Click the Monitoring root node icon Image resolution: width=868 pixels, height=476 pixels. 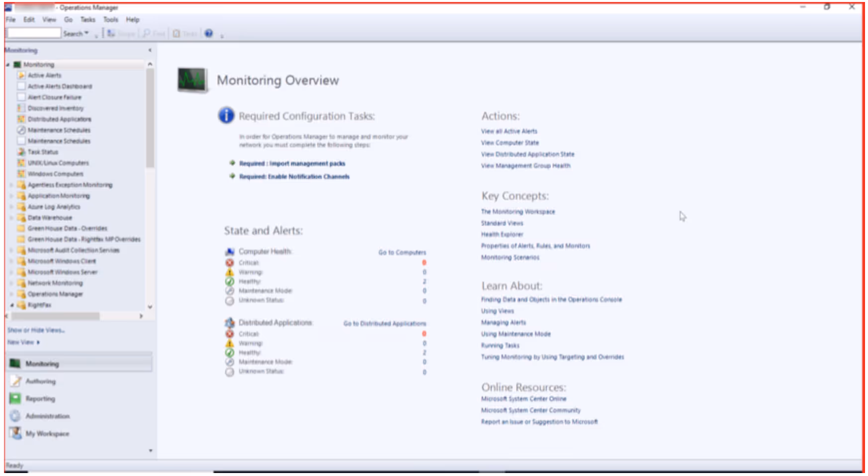coord(17,65)
